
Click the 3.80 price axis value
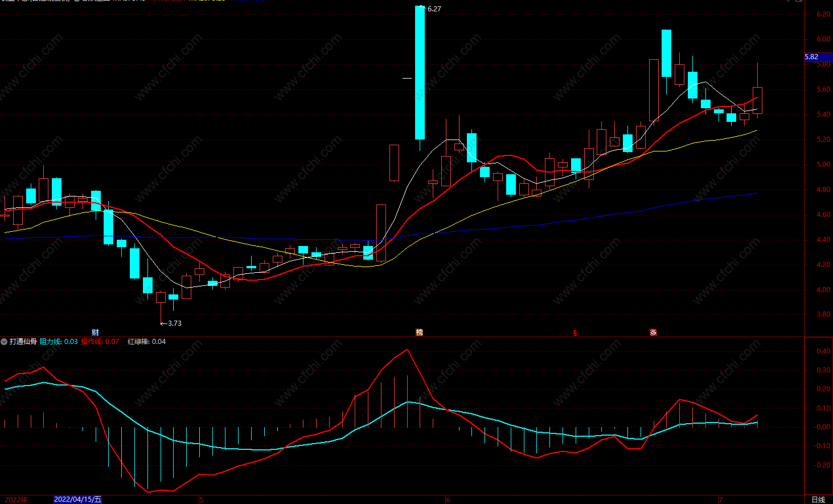[x=823, y=314]
